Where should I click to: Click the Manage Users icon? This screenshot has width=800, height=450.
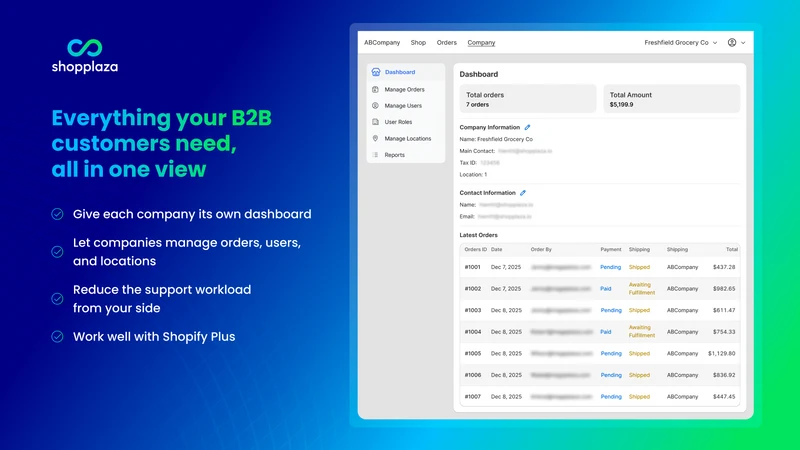pyautogui.click(x=376, y=106)
